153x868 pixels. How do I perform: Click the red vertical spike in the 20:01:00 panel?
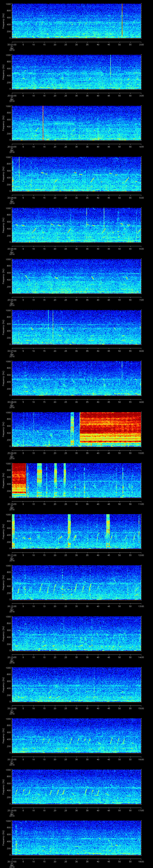click(x=122, y=20)
